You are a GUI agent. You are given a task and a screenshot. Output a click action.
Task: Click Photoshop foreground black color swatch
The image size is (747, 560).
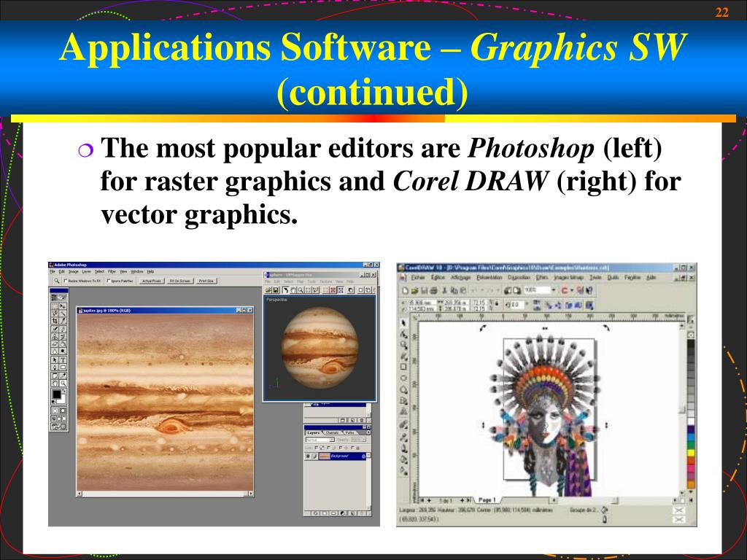tap(57, 394)
